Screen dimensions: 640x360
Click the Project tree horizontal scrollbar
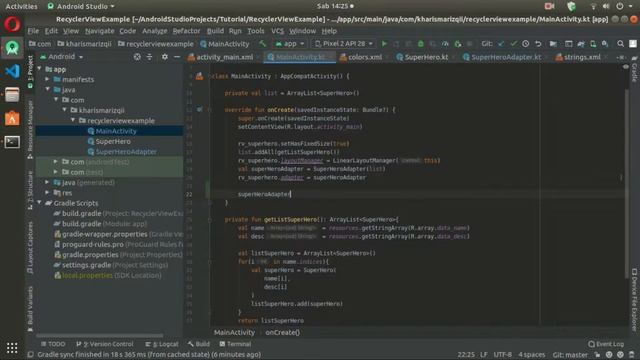(x=100, y=336)
